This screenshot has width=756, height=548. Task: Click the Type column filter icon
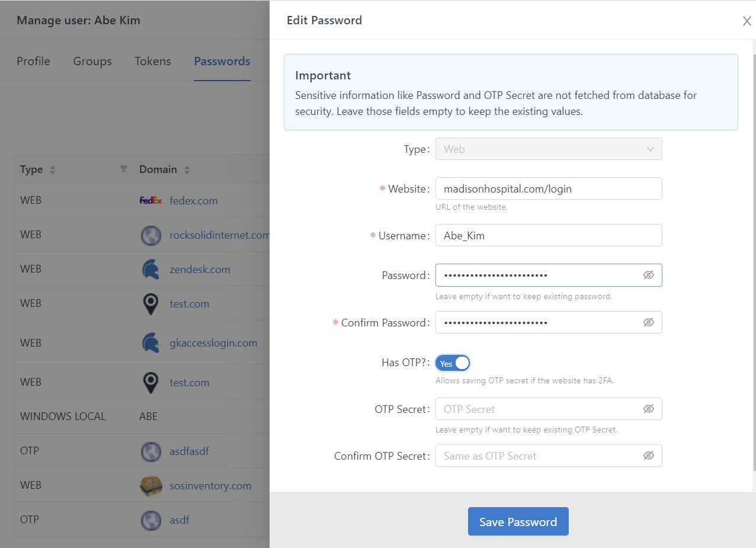[123, 169]
